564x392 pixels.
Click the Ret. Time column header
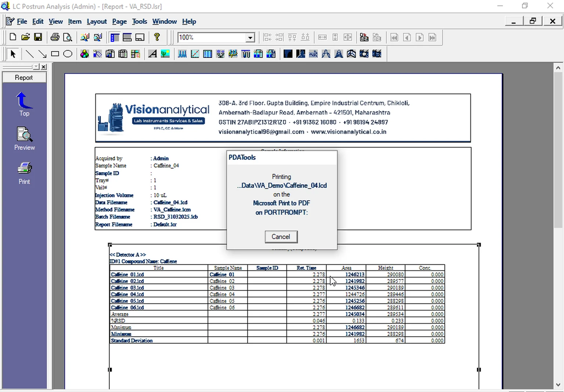[x=306, y=268]
